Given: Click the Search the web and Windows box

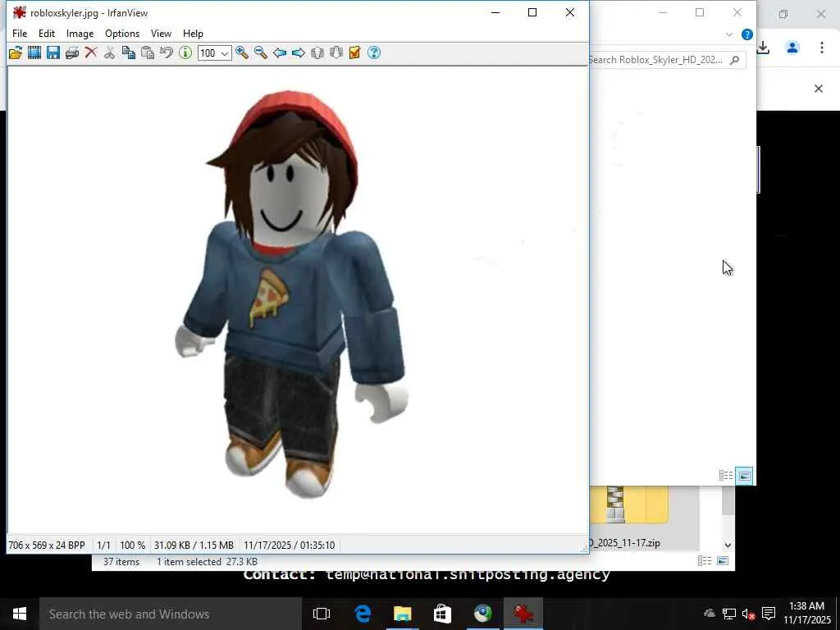Looking at the screenshot, I should [x=171, y=614].
